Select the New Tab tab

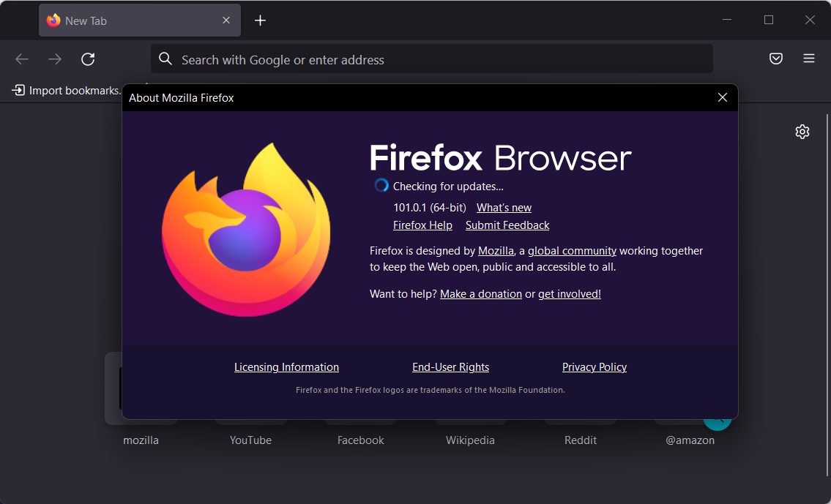[139, 20]
